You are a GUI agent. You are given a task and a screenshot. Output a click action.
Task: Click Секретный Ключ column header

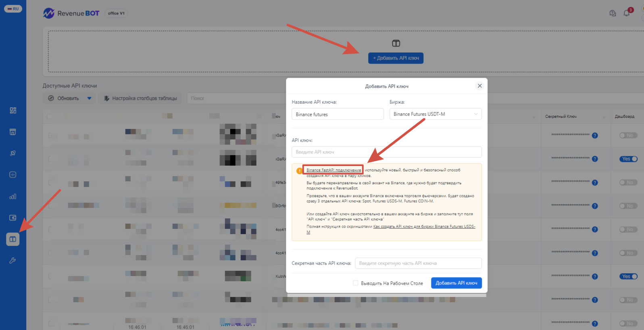[561, 116]
